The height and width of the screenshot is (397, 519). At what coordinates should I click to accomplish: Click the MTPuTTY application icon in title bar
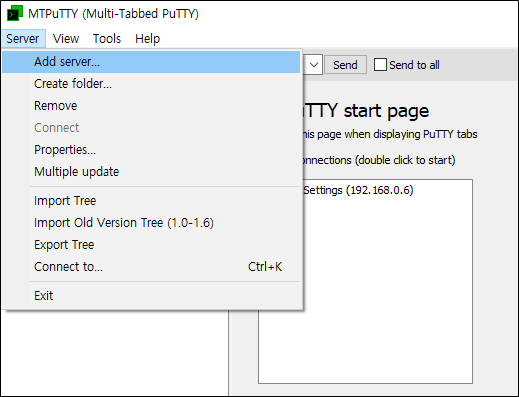15,13
